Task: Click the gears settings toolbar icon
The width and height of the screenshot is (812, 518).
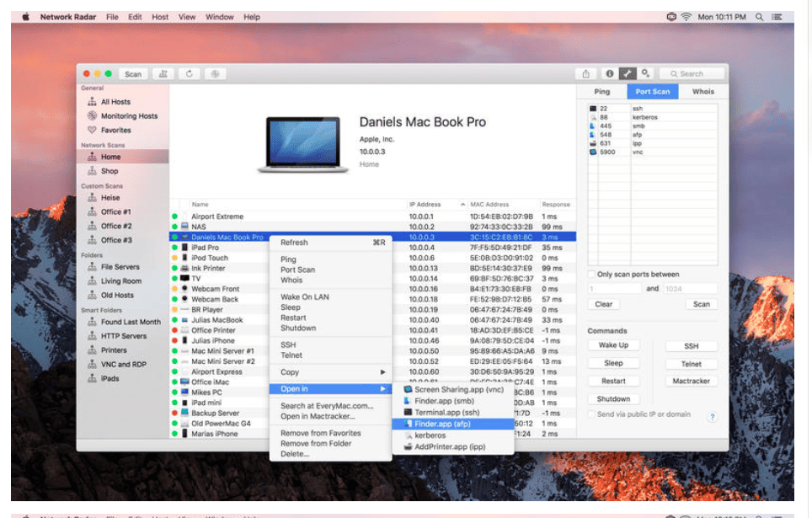Action: pos(646,74)
